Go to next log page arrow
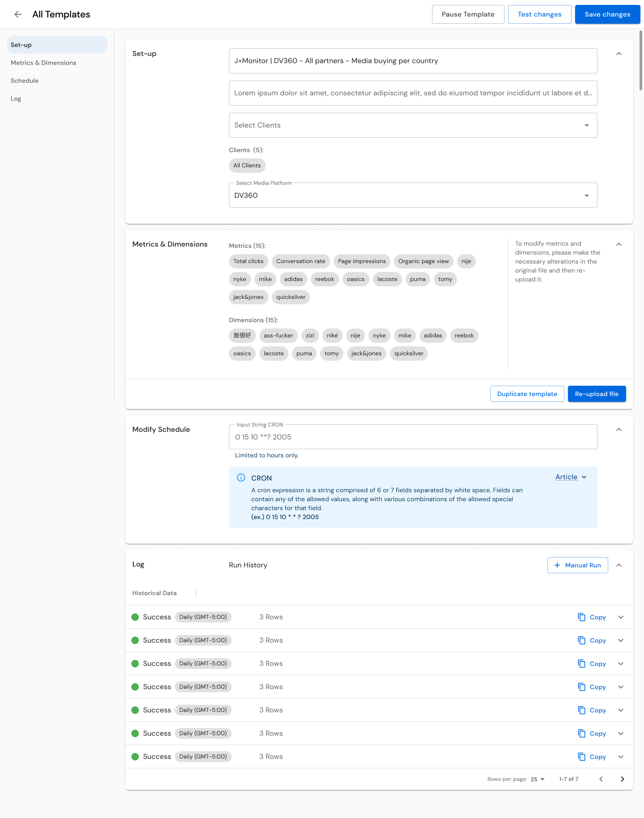644x818 pixels. 623,779
